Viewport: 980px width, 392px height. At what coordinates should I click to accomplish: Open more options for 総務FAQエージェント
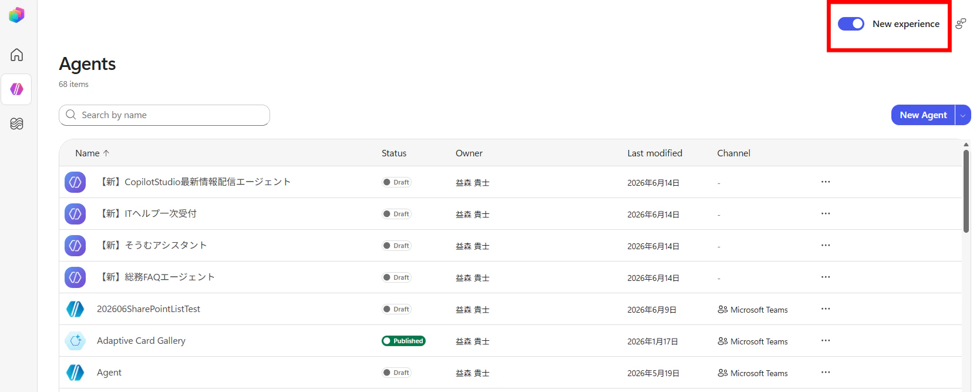[x=826, y=277]
